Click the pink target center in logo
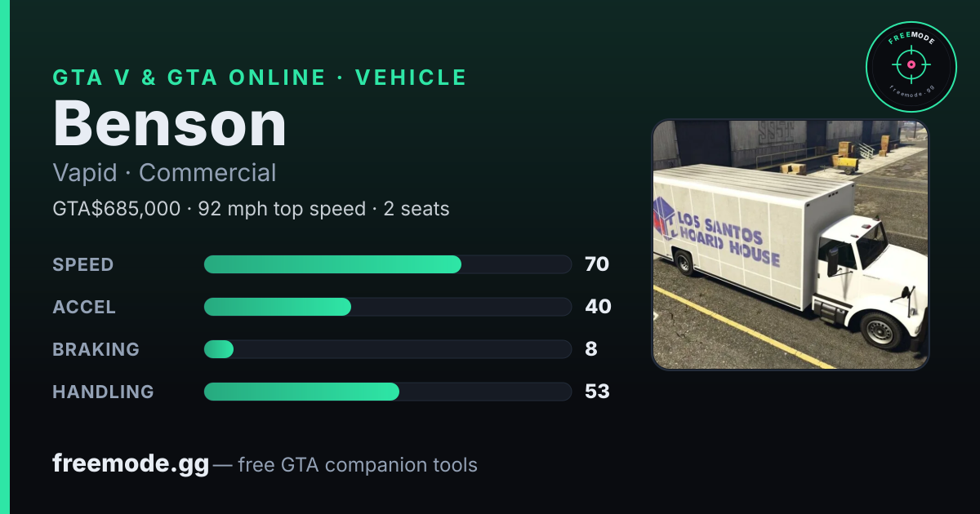Image resolution: width=980 pixels, height=514 pixels. [911, 64]
